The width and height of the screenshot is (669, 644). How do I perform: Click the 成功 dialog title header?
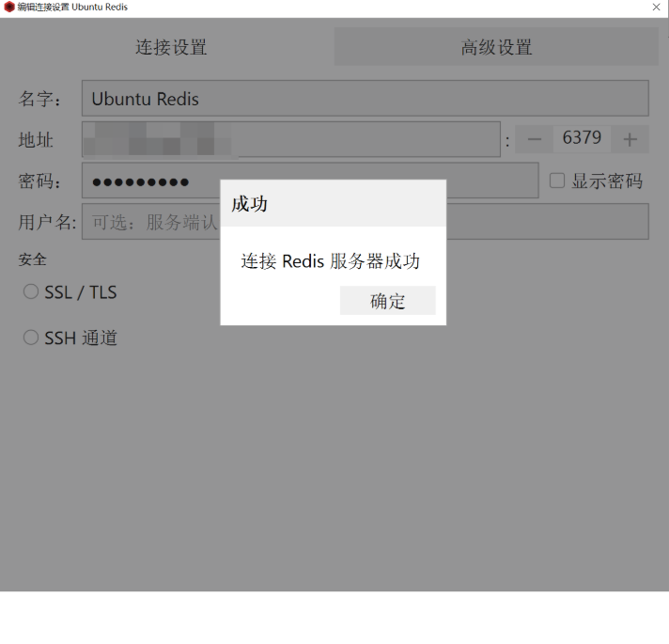tap(333, 203)
